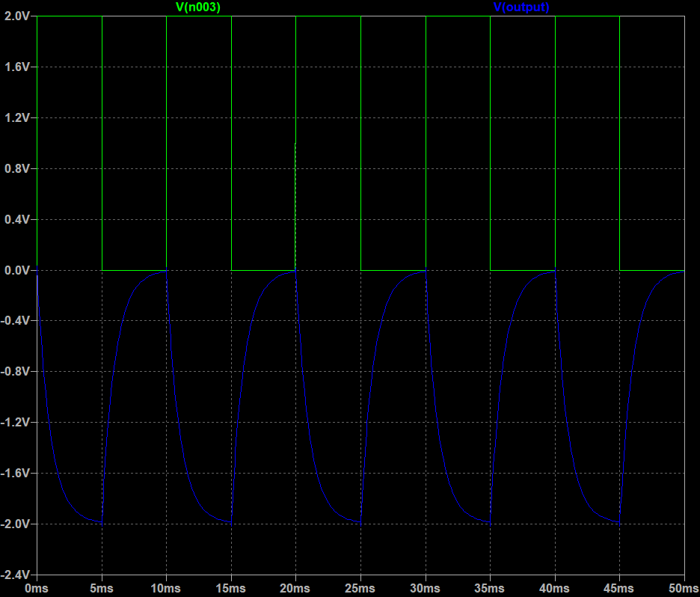Click the 0.8V vertical axis label
This screenshot has height=597, width=700.
pyautogui.click(x=16, y=168)
